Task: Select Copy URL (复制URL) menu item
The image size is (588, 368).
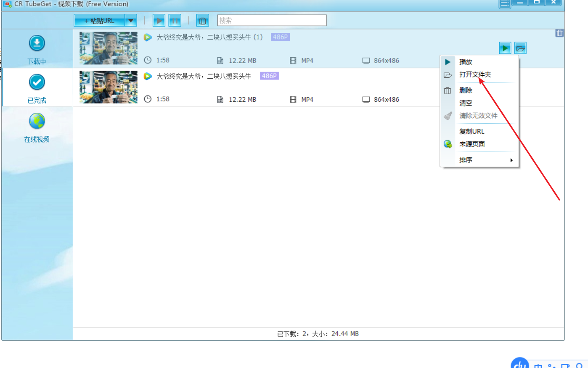Action: (471, 131)
